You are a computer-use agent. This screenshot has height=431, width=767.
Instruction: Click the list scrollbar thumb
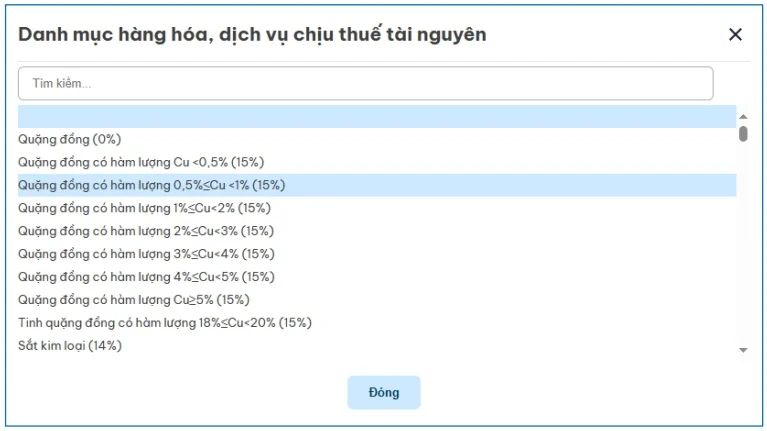coord(743,134)
